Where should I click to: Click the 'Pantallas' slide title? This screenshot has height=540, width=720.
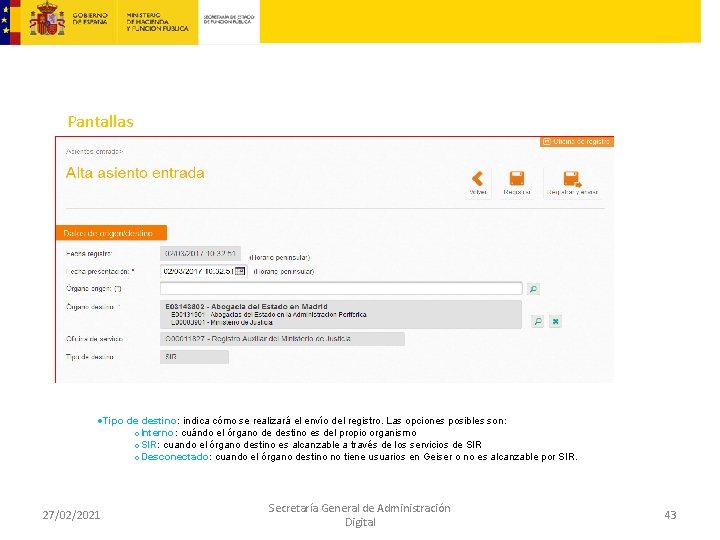point(101,122)
